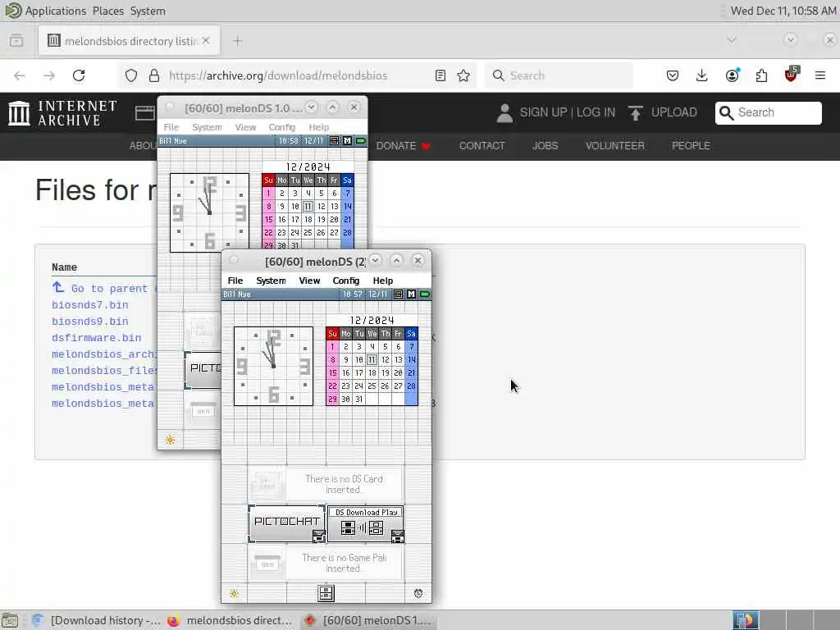The image size is (840, 630).
Task: Open Help menu in front melonDS window
Action: coord(382,281)
